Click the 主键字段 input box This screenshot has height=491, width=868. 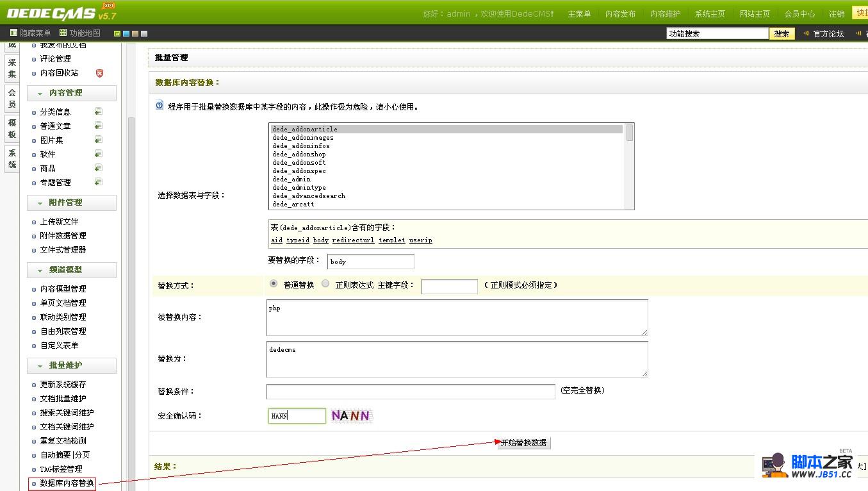[x=449, y=286]
